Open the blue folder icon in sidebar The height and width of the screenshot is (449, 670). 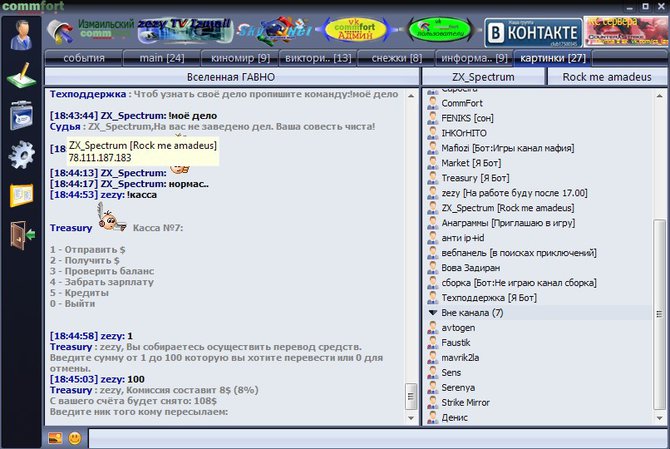click(x=20, y=114)
